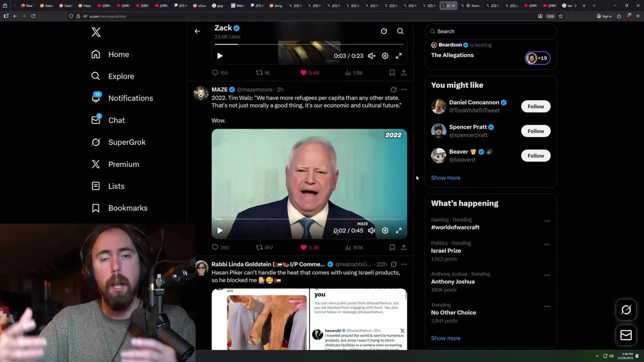Follow Spencer Pratt

tap(536, 131)
